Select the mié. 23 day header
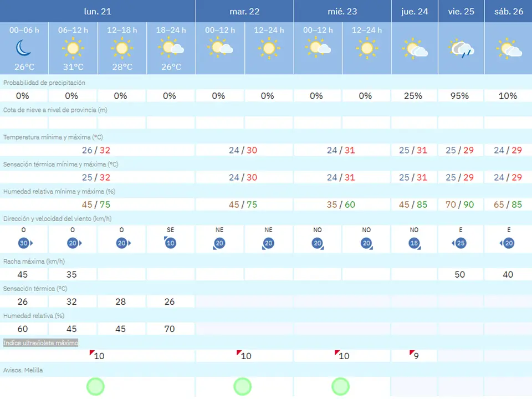Image resolution: width=532 pixels, height=399 pixels. (342, 11)
